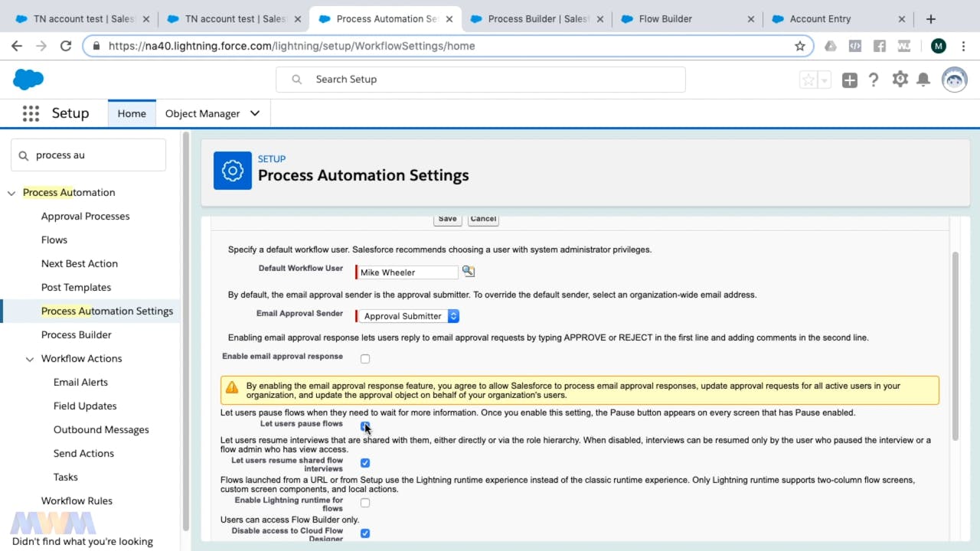Bookmark this page with the star icon

[800, 46]
